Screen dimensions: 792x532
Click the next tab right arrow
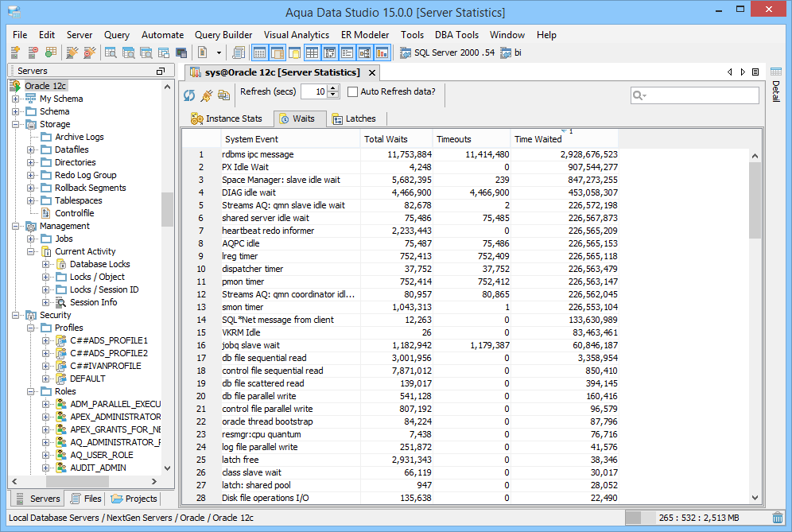(743, 72)
